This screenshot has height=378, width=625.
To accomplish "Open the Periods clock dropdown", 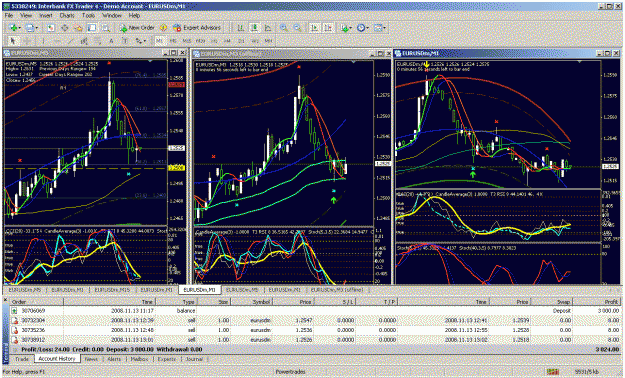I will point(368,28).
